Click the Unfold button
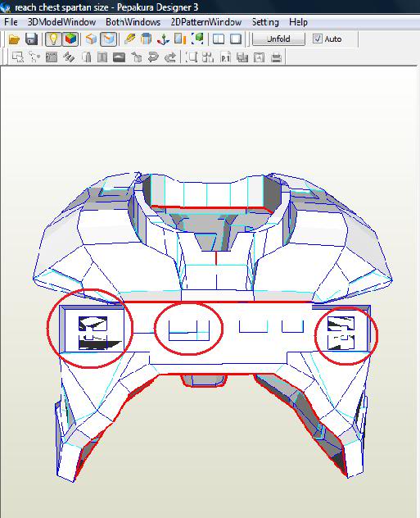This screenshot has height=518, width=420. pyautogui.click(x=279, y=39)
